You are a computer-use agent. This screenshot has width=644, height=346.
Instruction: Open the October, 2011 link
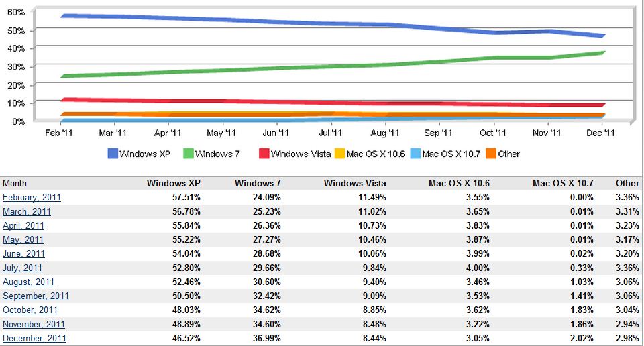pos(30,310)
